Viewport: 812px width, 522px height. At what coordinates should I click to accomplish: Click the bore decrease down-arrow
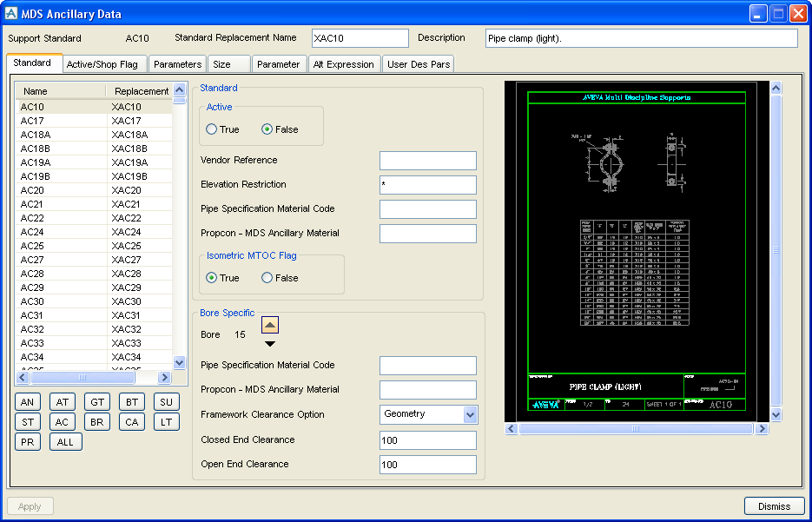click(x=270, y=344)
